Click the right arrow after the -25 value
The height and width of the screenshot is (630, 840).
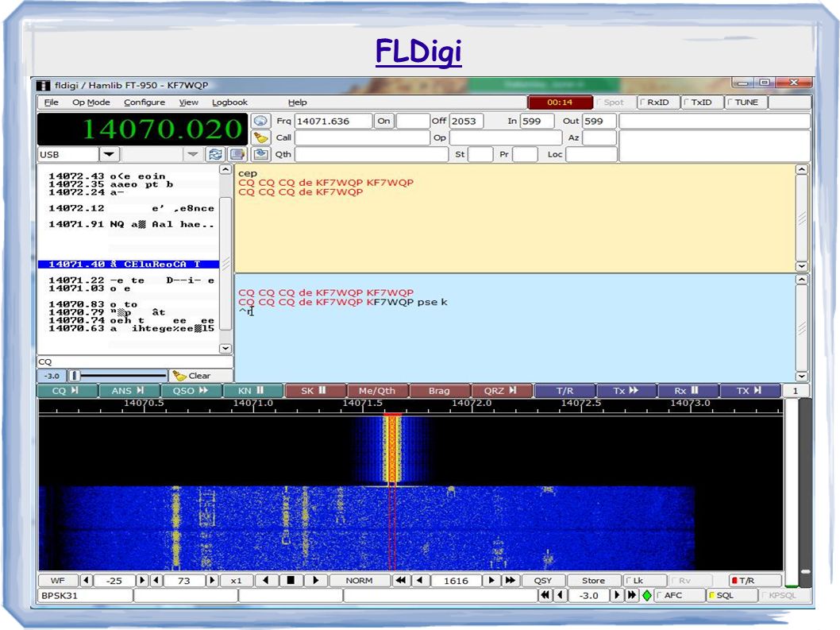tap(142, 580)
